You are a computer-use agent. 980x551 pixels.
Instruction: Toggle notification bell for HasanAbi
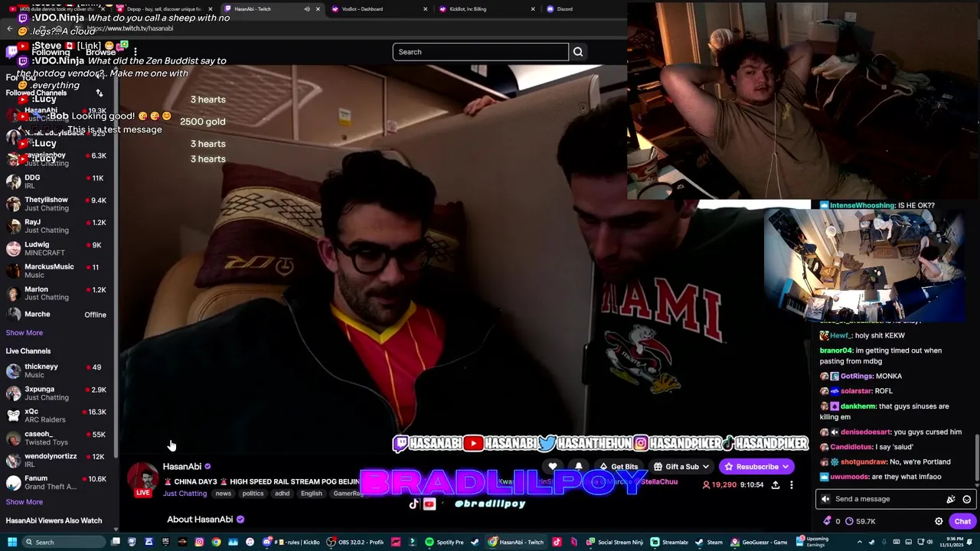[579, 467]
